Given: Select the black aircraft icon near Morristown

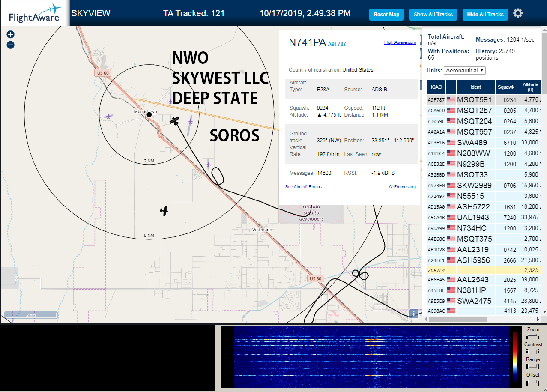Looking at the screenshot, I should point(174,121).
